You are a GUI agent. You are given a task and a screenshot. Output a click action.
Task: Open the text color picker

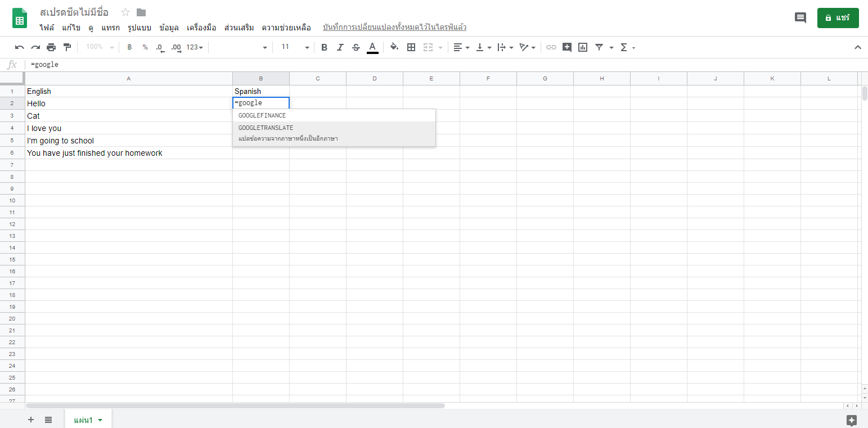pyautogui.click(x=372, y=47)
